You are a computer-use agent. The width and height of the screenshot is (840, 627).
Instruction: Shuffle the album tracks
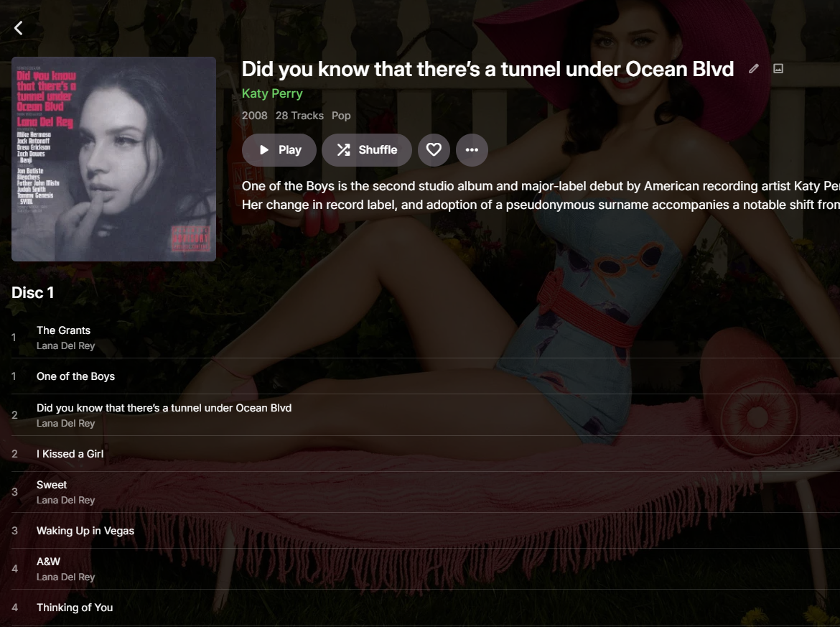[367, 150]
